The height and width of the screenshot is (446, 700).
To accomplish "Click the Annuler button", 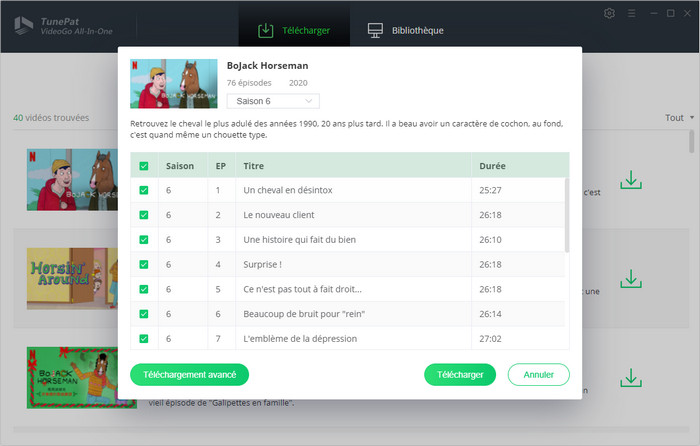I will tap(538, 375).
